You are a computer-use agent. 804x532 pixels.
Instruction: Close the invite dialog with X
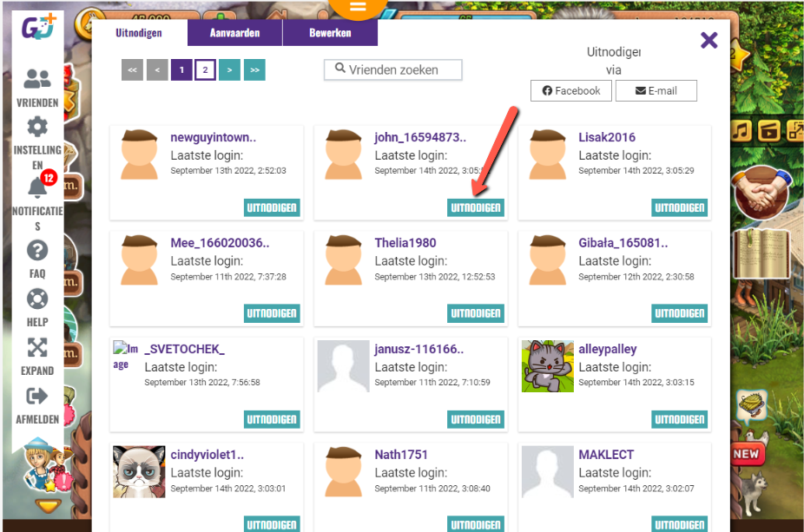click(x=709, y=40)
